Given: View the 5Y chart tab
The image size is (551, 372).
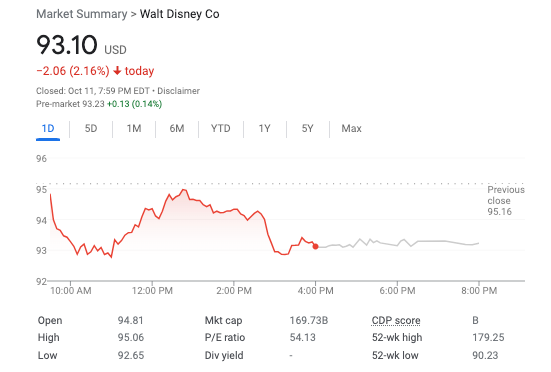Looking at the screenshot, I should click(307, 129).
